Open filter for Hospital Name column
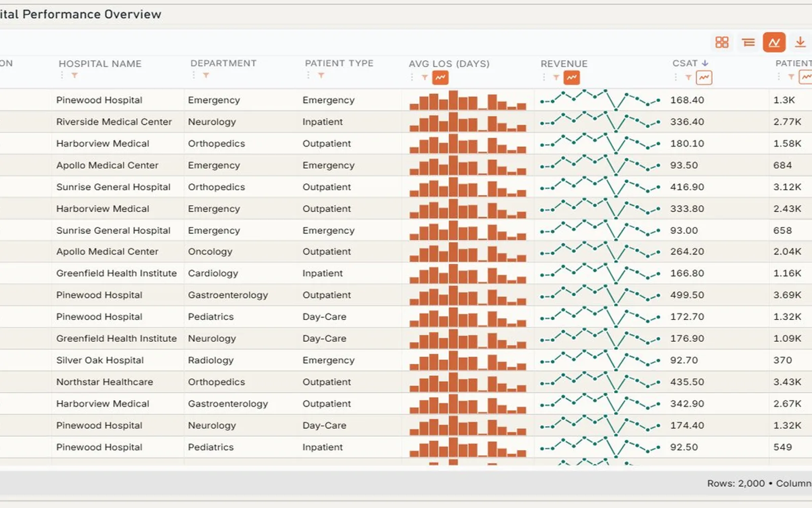Viewport: 812px width, 508px height. point(75,76)
